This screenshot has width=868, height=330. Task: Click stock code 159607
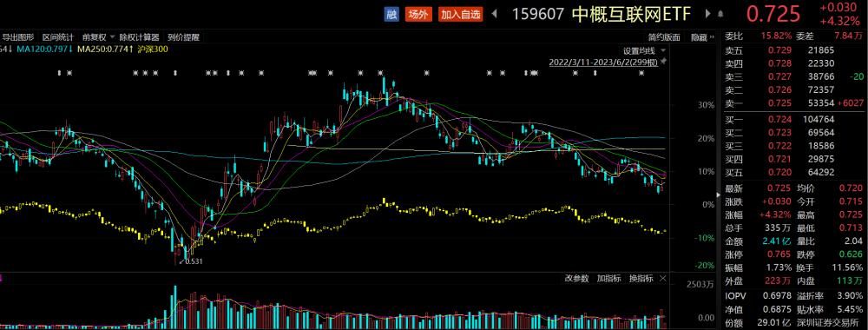pyautogui.click(x=538, y=15)
